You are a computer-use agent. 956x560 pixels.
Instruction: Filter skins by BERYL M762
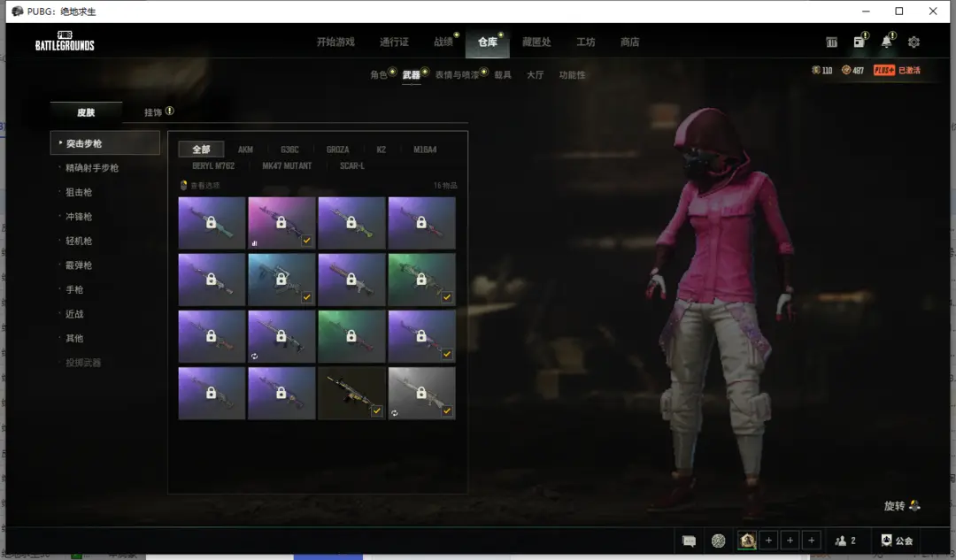click(213, 165)
